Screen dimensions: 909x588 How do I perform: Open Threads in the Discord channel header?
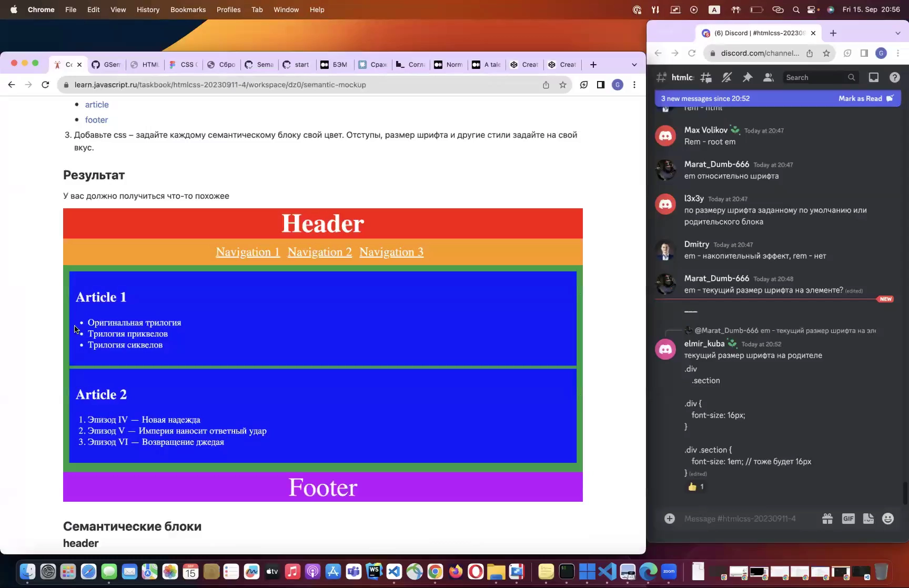tap(706, 77)
